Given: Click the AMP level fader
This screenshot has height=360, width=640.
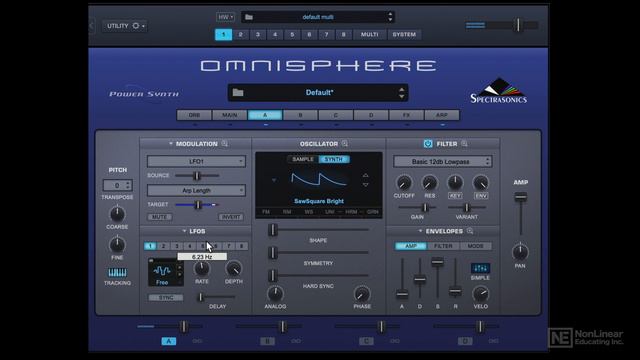Looking at the screenshot, I should point(520,197).
